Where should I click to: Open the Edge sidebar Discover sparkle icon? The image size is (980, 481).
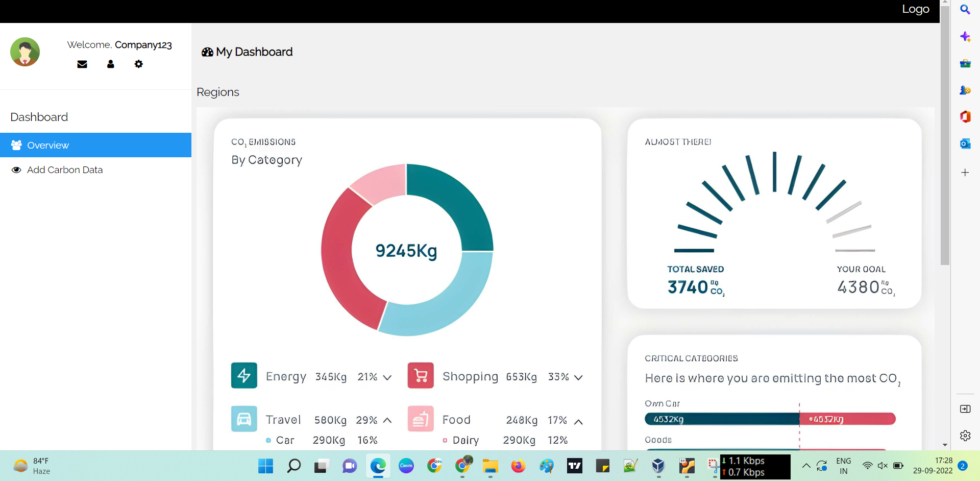coord(965,37)
